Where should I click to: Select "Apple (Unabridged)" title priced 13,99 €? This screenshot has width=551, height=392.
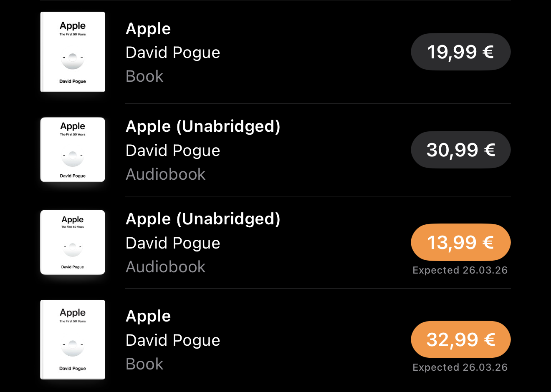(203, 219)
